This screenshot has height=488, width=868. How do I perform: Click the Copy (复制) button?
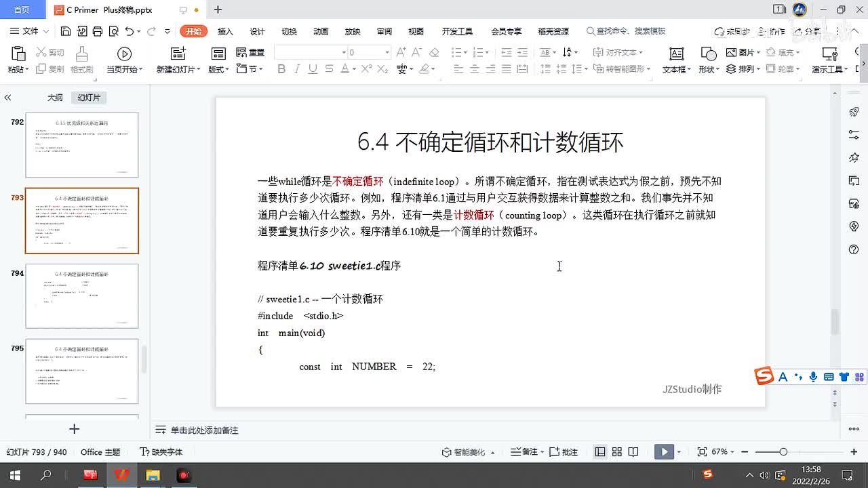(50, 69)
